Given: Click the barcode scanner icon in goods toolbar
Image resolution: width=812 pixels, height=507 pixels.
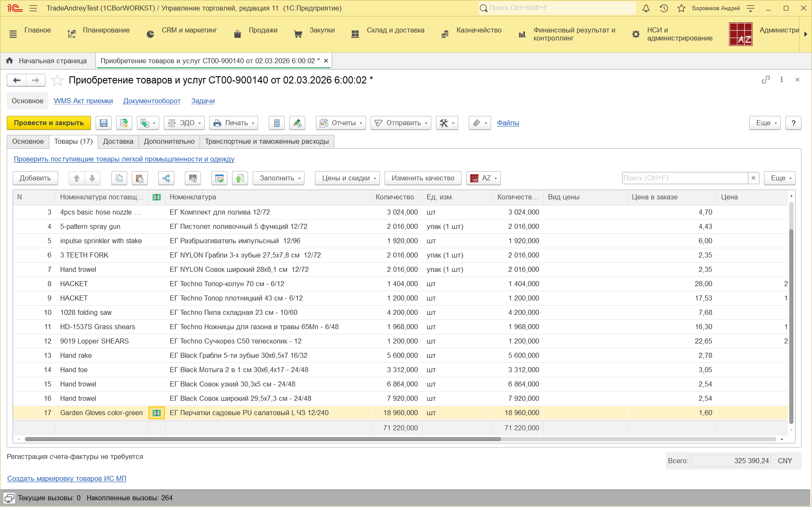Looking at the screenshot, I should (193, 178).
